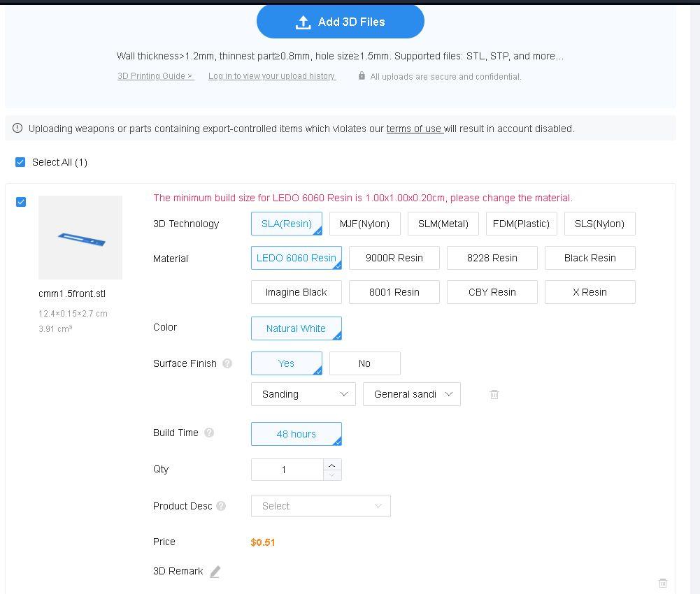Click the 3D Remark pencil edit icon
Image resolution: width=700 pixels, height=594 pixels.
pos(215,572)
